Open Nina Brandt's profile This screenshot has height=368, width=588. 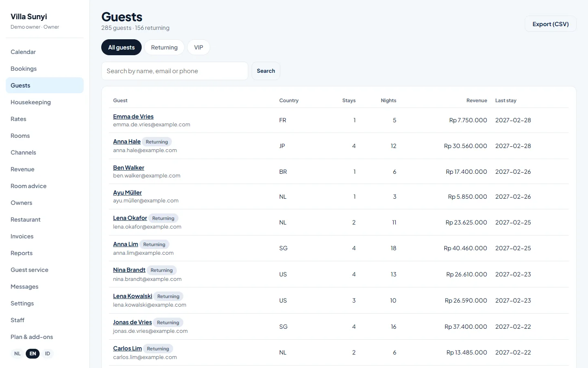129,270
